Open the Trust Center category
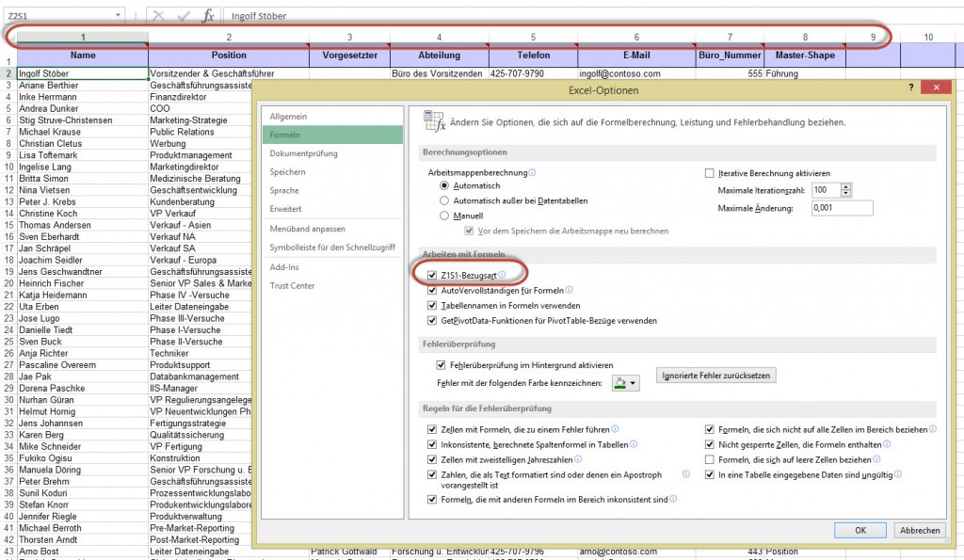The height and width of the screenshot is (560, 964). click(332, 285)
